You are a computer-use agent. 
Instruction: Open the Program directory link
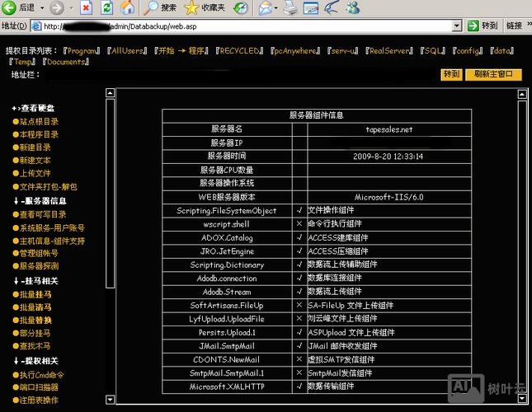tap(82, 51)
